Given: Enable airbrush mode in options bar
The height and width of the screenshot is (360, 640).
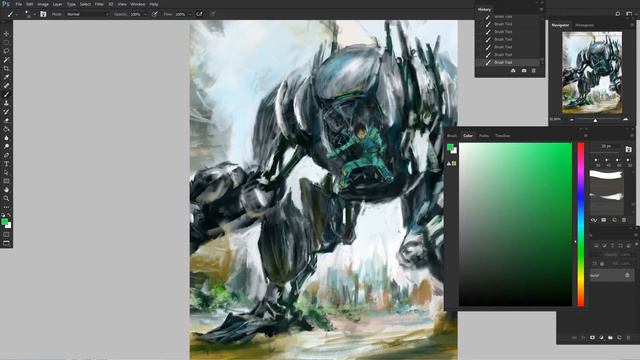Looking at the screenshot, I should pos(199,14).
